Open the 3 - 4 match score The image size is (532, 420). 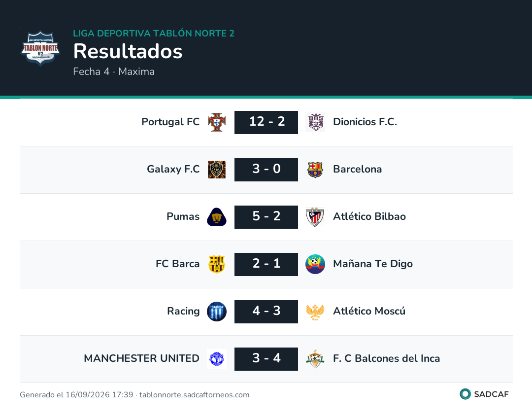click(266, 359)
